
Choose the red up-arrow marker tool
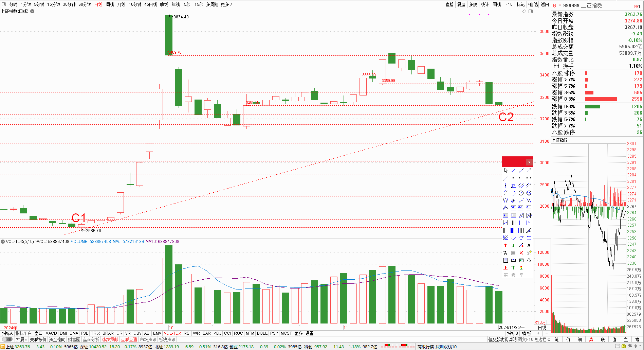505,245
